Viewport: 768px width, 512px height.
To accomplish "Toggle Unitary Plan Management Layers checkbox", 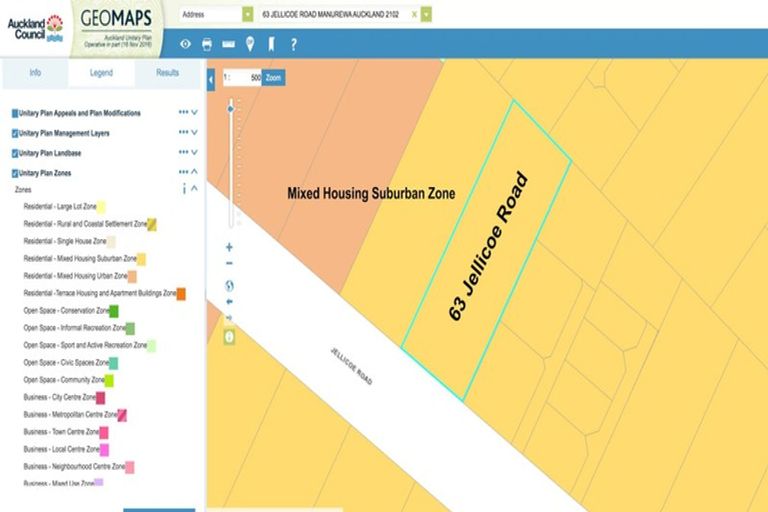I will click(15, 133).
